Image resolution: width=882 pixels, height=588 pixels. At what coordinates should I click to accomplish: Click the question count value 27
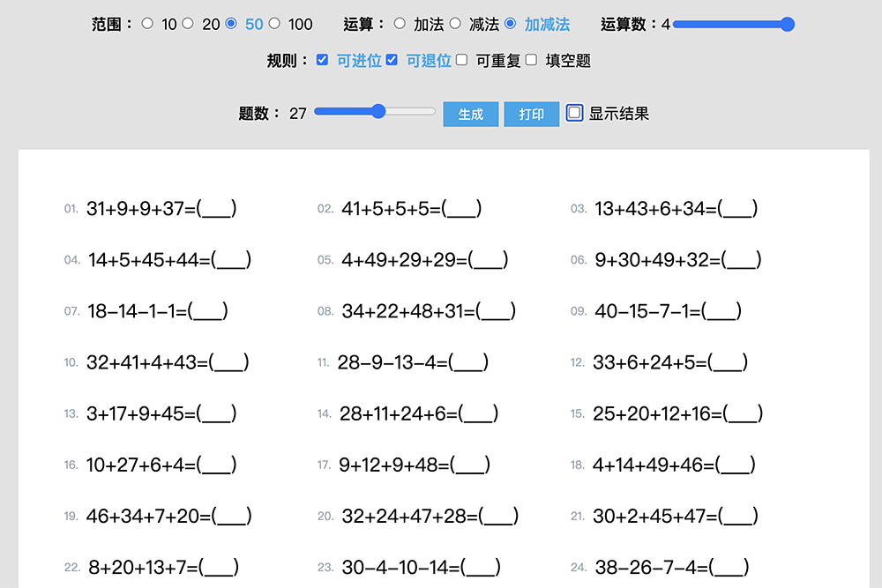coord(298,114)
